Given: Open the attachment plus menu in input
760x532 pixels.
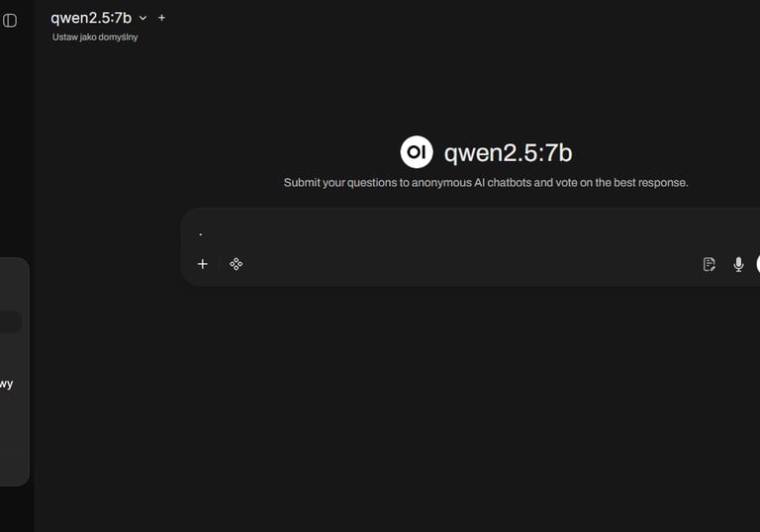Looking at the screenshot, I should point(203,264).
